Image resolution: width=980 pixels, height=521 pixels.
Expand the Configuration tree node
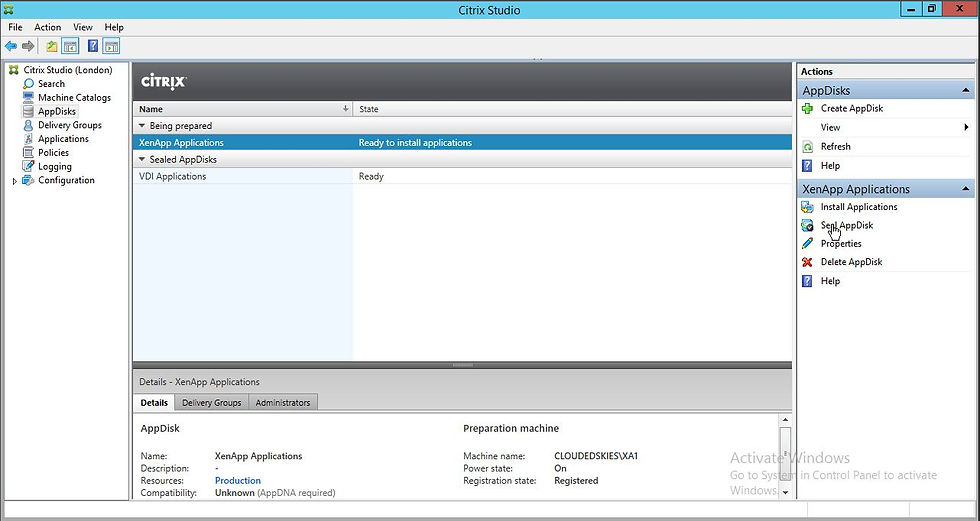point(15,181)
